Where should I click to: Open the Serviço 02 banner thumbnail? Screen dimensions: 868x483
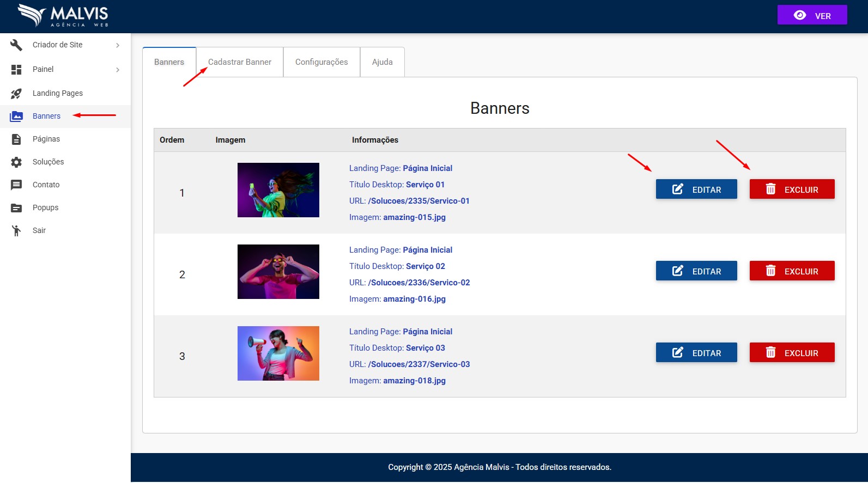pos(278,272)
